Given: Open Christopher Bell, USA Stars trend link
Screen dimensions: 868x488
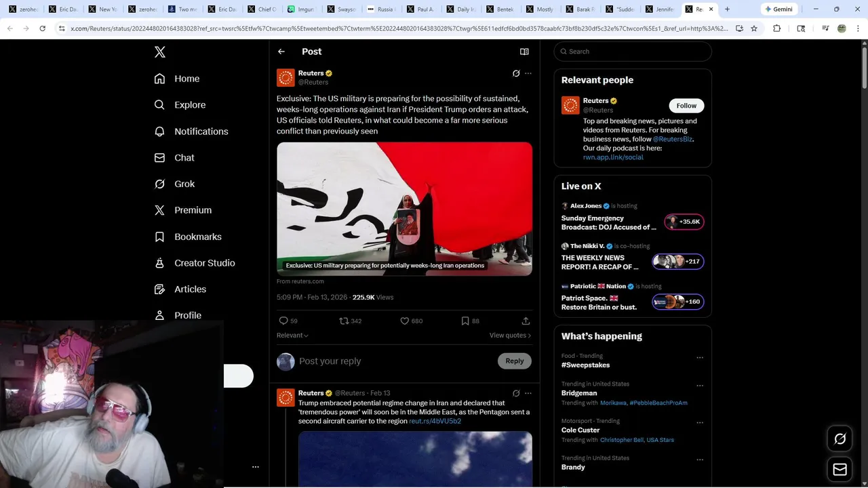Looking at the screenshot, I should point(637,440).
